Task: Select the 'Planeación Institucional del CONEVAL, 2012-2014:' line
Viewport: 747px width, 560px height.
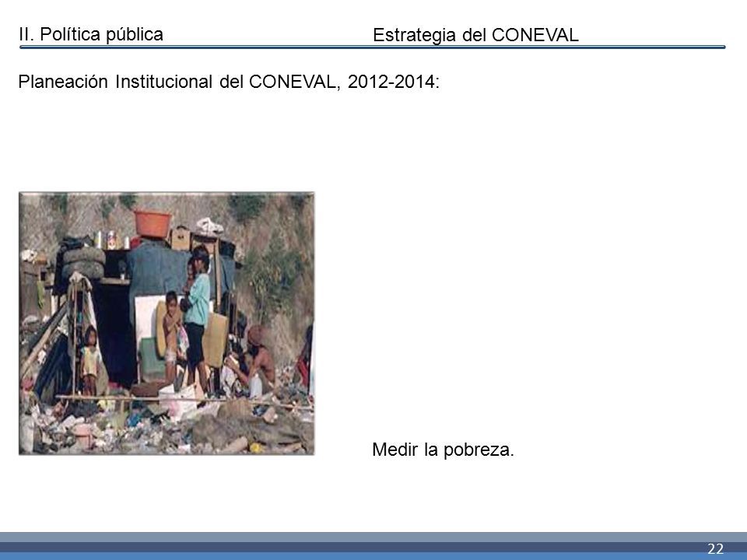Action: pyautogui.click(x=229, y=82)
